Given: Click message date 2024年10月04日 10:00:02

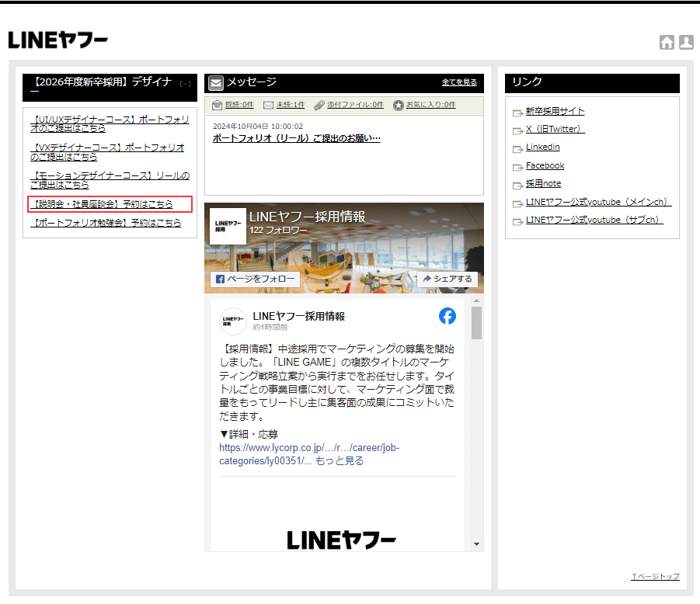Looking at the screenshot, I should pyautogui.click(x=258, y=127).
